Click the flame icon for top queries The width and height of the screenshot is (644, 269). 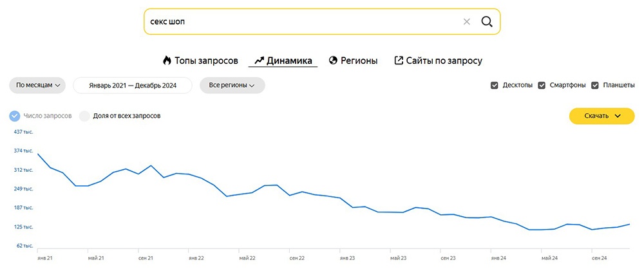click(x=167, y=60)
